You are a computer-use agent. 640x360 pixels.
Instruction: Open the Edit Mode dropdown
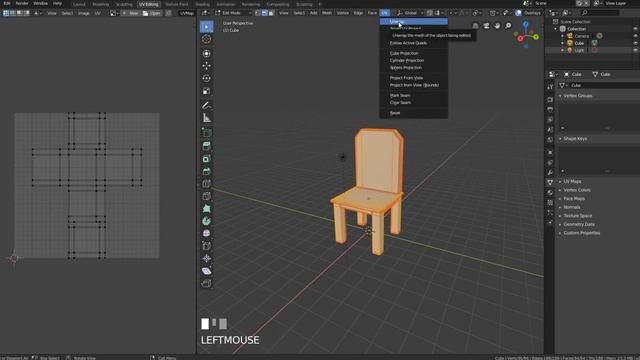[233, 13]
